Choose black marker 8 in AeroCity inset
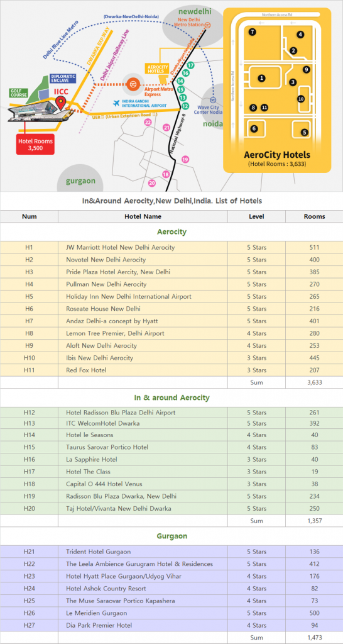Screen dimensions: 343x644 [253, 108]
